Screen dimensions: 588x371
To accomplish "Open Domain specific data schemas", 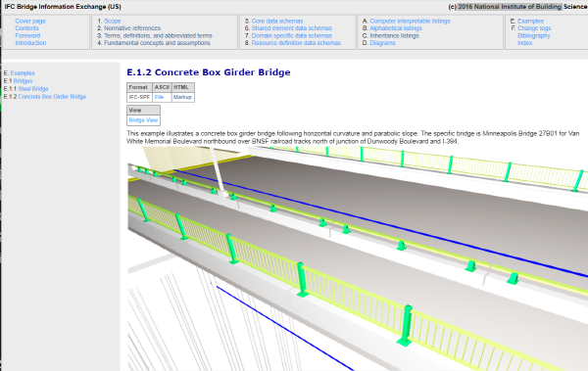I will coord(291,35).
